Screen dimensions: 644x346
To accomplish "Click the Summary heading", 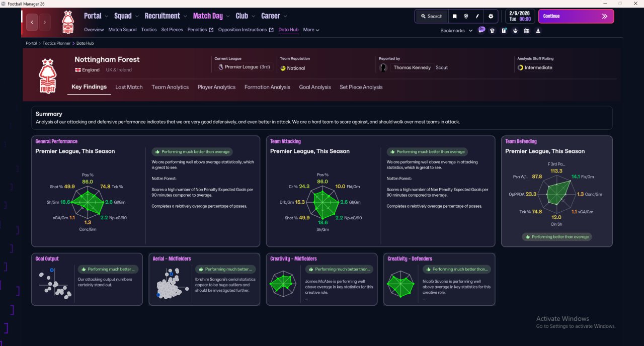I will coord(49,114).
